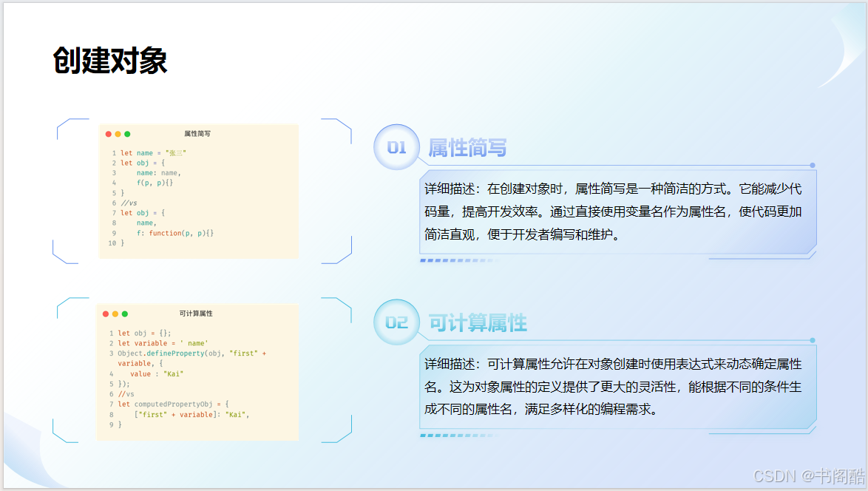Click code line f(p, p){}
Viewport: 868px width, 491px height.
point(155,183)
